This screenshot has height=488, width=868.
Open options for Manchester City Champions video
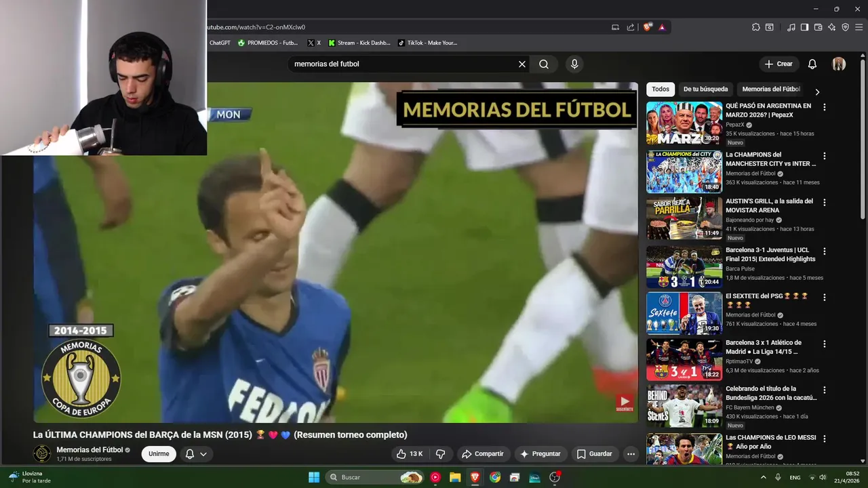[825, 156]
